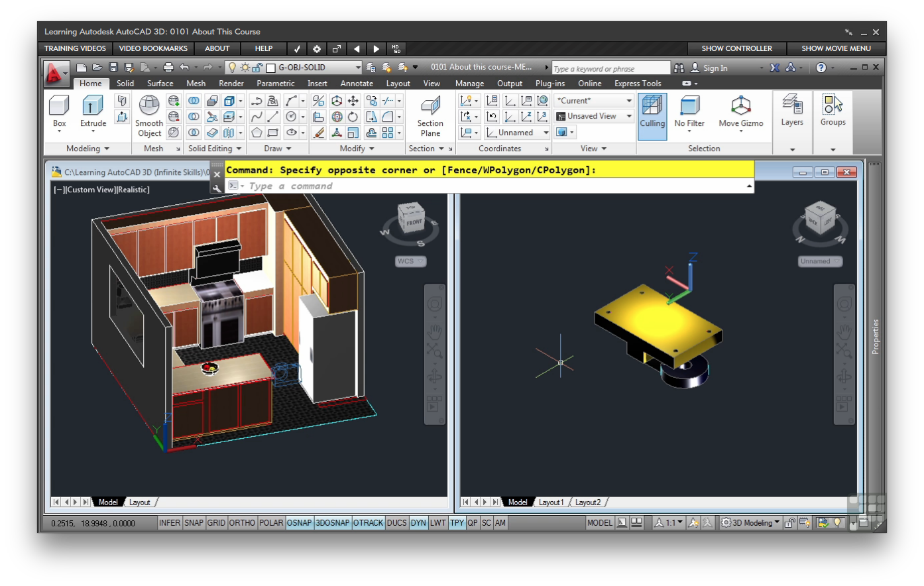Click the New drawing icon
This screenshot has width=924, height=586.
pos(81,68)
